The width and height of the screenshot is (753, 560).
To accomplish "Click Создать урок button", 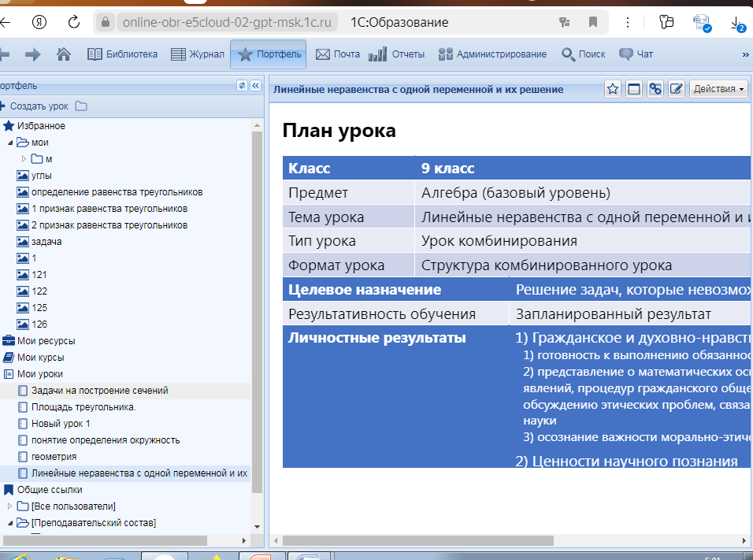I will (35, 106).
